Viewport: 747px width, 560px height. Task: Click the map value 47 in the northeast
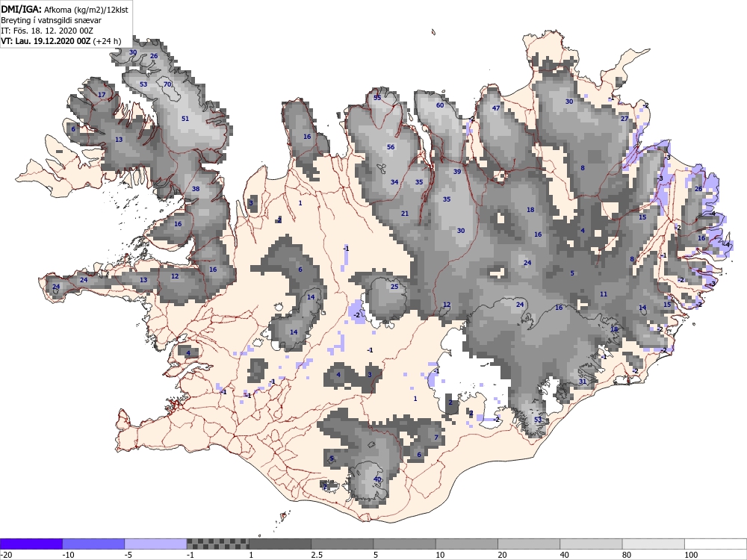[496, 108]
